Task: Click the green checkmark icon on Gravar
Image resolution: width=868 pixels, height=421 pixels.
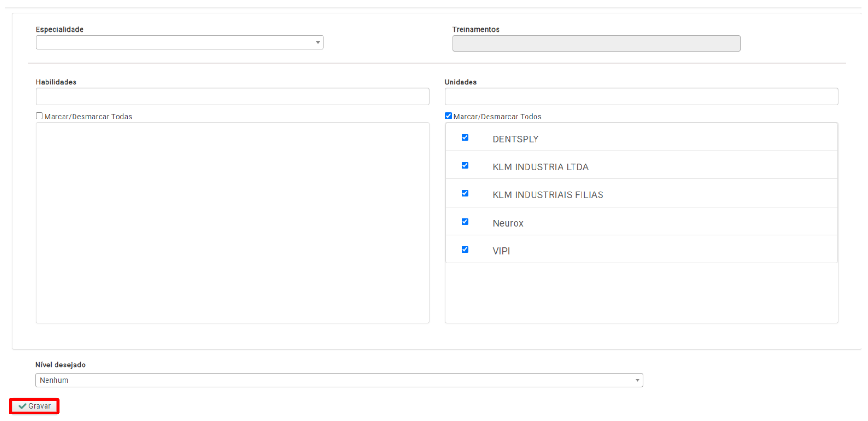Action: (22, 406)
